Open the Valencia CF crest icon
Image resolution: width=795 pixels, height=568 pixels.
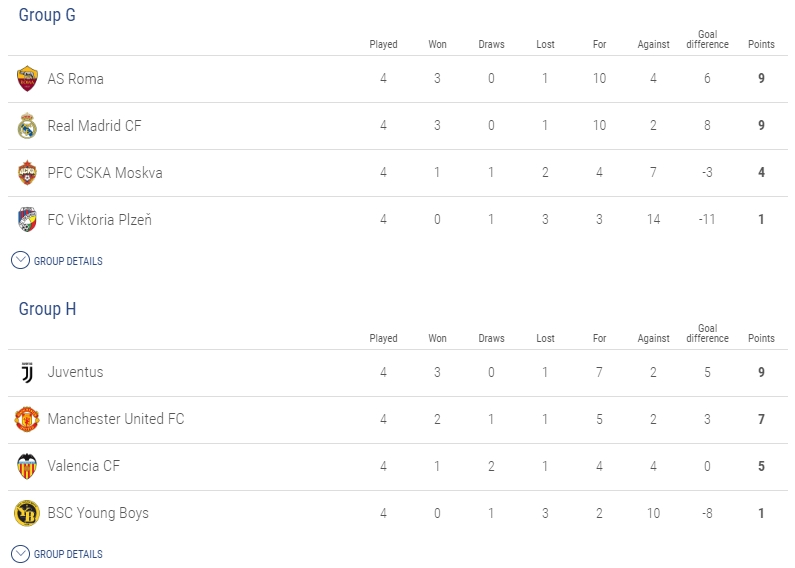[x=27, y=466]
